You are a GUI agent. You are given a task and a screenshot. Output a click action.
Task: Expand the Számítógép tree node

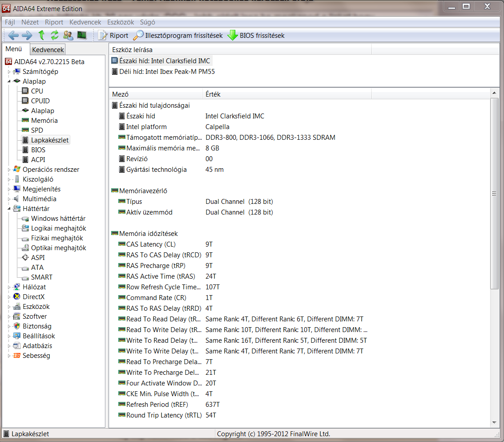(x=9, y=72)
